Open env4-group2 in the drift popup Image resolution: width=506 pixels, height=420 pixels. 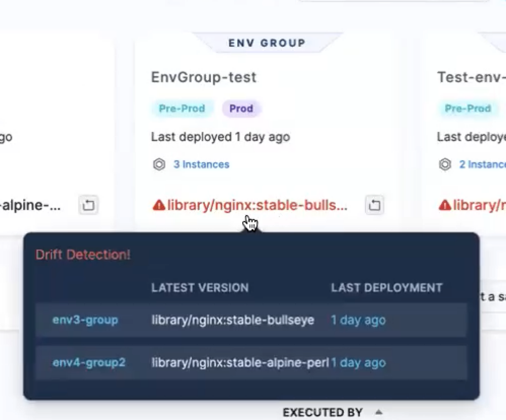pos(89,363)
